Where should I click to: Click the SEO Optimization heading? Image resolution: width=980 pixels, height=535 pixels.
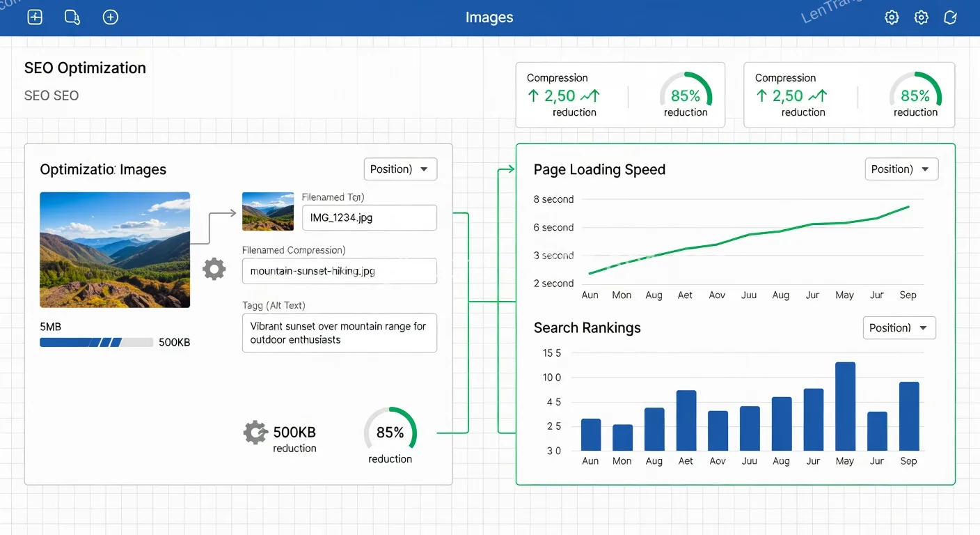[x=85, y=68]
